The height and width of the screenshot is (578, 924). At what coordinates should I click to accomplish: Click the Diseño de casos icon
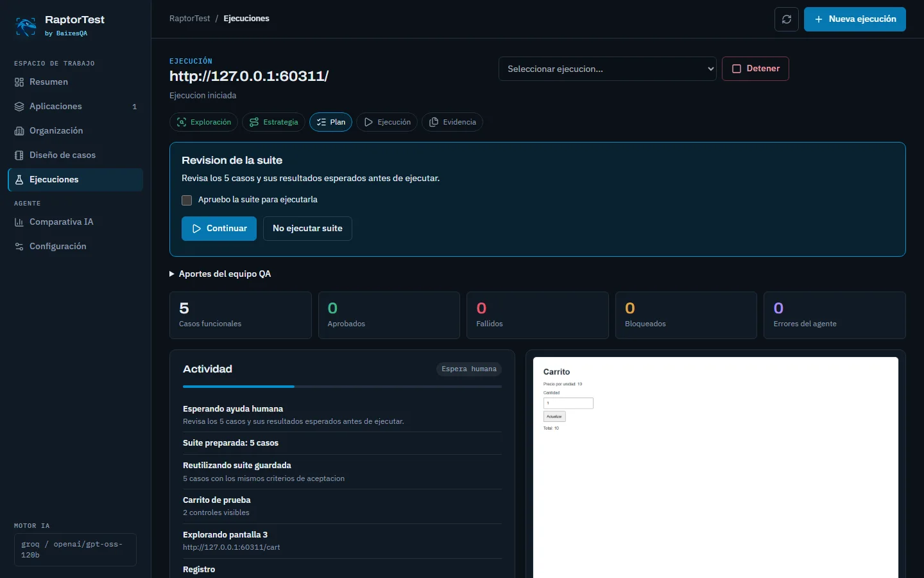click(x=19, y=155)
